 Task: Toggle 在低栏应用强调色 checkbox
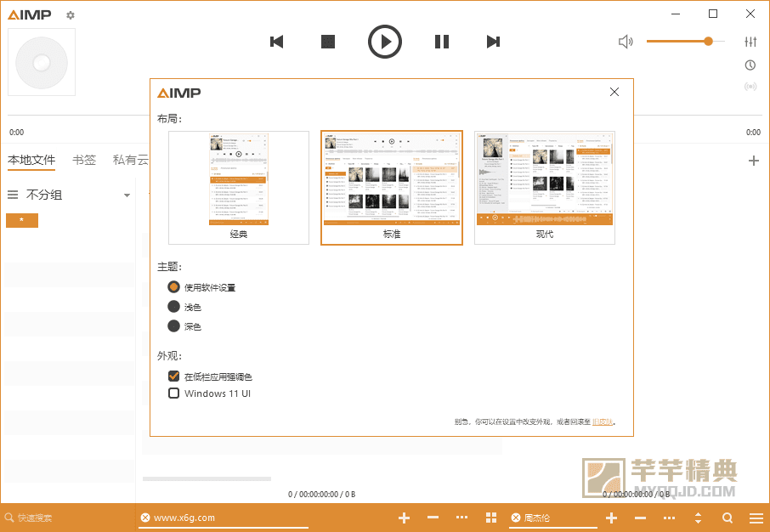point(210,376)
